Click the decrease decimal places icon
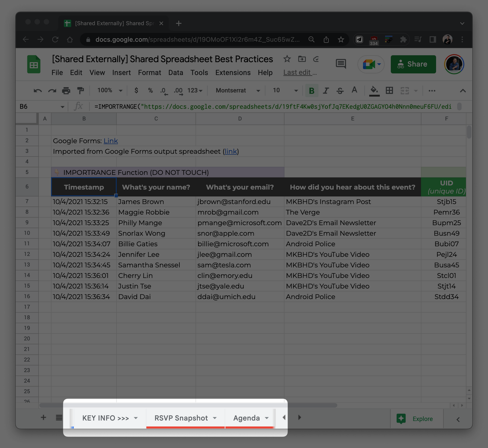488x448 pixels. [163, 91]
